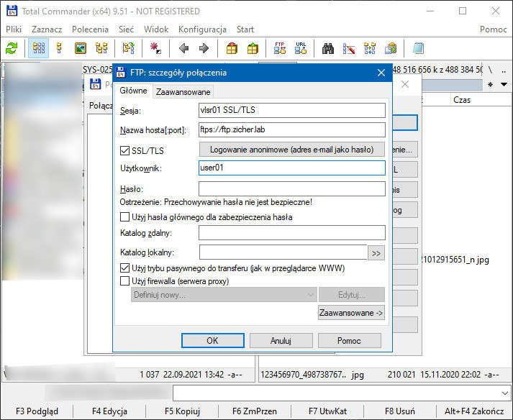The height and width of the screenshot is (420, 513).
Task: Click the URL new connection icon
Action: pos(301,48)
